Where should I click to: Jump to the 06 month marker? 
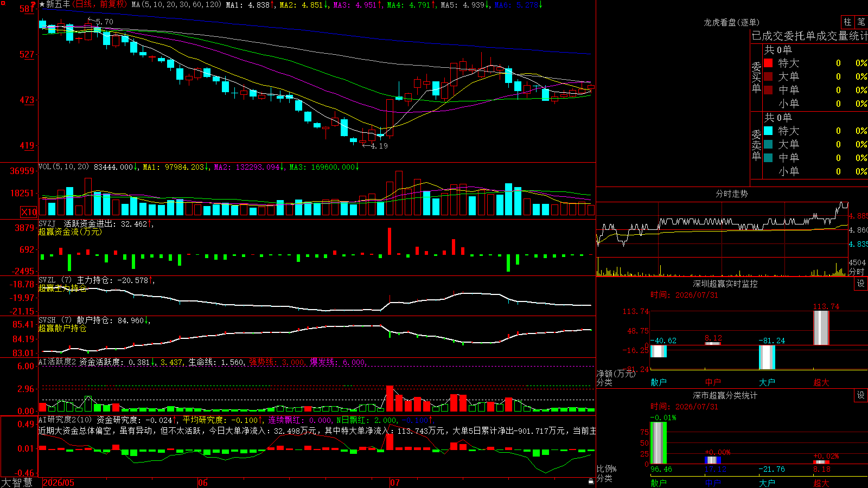(x=203, y=483)
